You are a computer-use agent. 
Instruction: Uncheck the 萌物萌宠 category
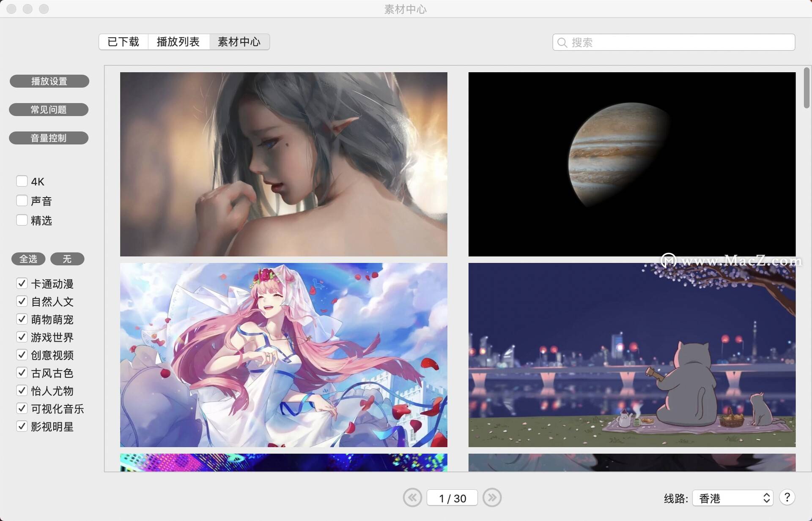[22, 319]
